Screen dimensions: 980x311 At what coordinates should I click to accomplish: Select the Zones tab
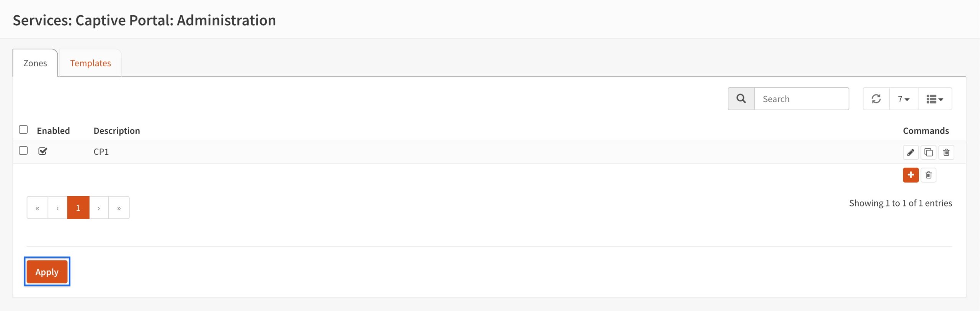[x=35, y=63]
